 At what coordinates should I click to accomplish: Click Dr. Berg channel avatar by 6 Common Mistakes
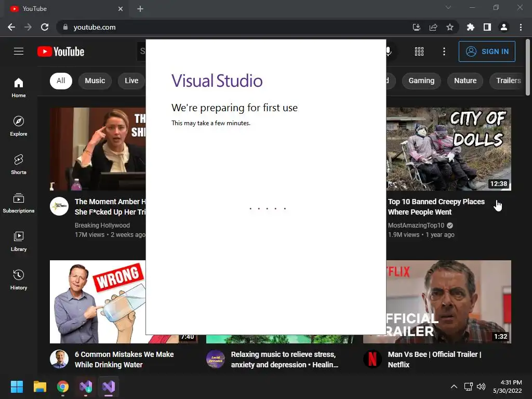[x=59, y=359]
